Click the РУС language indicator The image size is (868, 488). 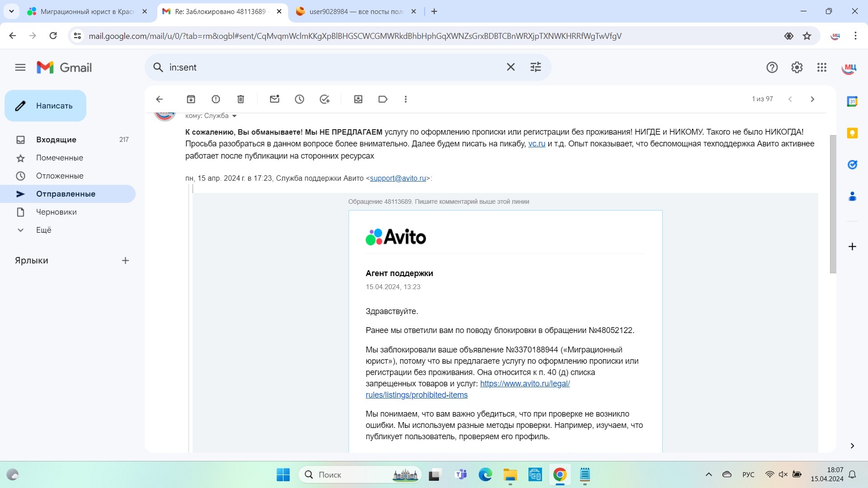pyautogui.click(x=748, y=474)
